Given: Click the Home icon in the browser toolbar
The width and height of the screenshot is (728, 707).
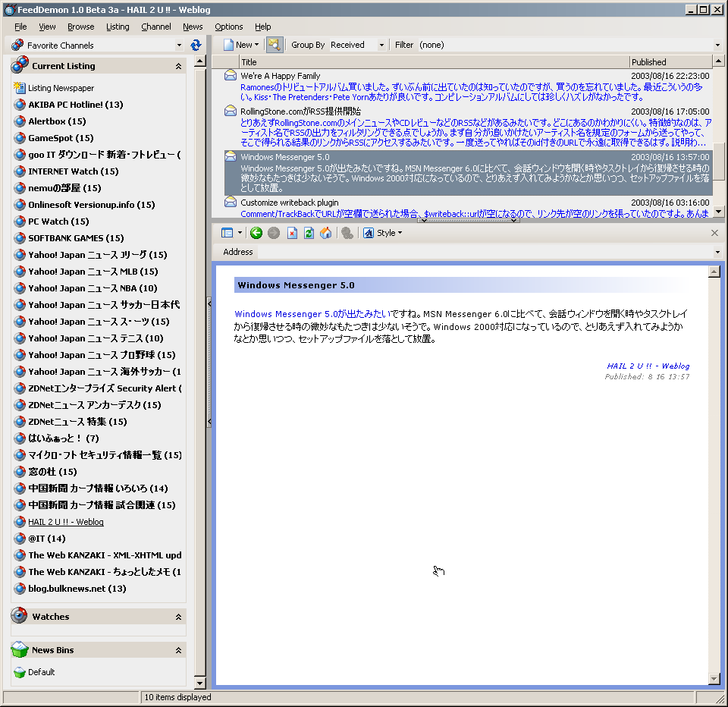Looking at the screenshot, I should (x=326, y=232).
